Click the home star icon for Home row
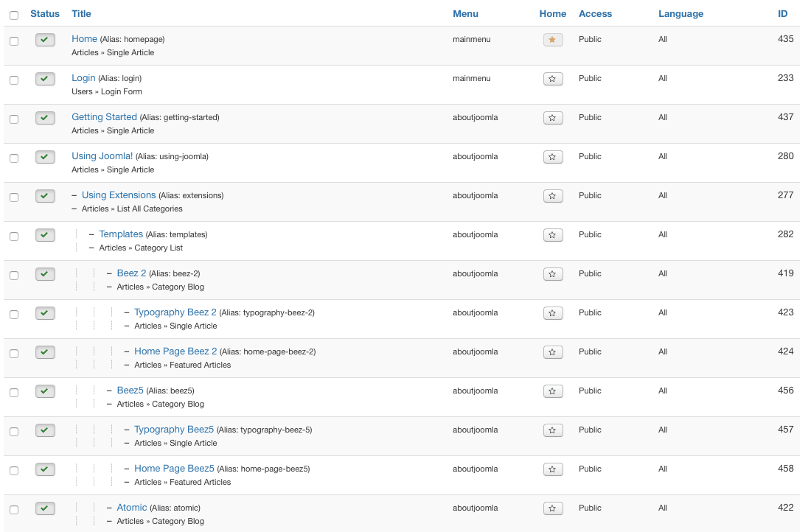 552,40
